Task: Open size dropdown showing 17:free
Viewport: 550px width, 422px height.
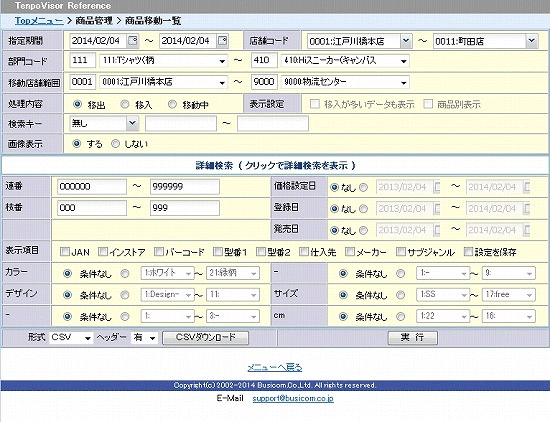Action: coord(509,295)
